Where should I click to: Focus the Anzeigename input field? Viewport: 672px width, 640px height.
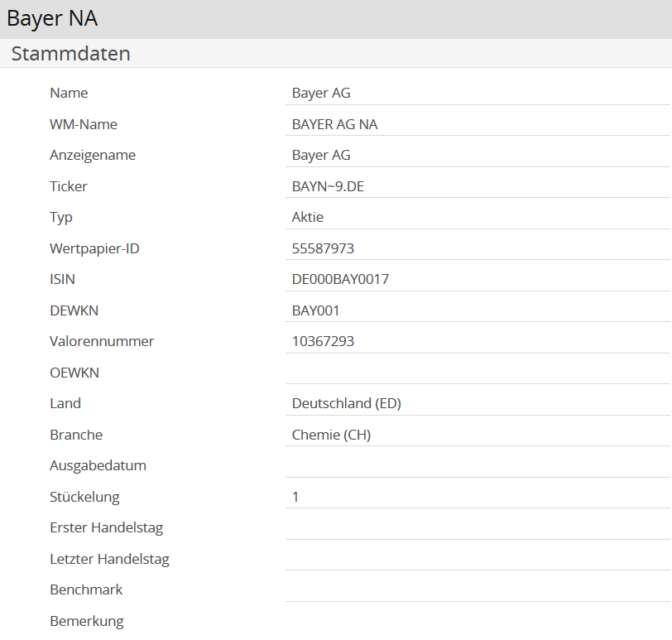click(x=478, y=156)
